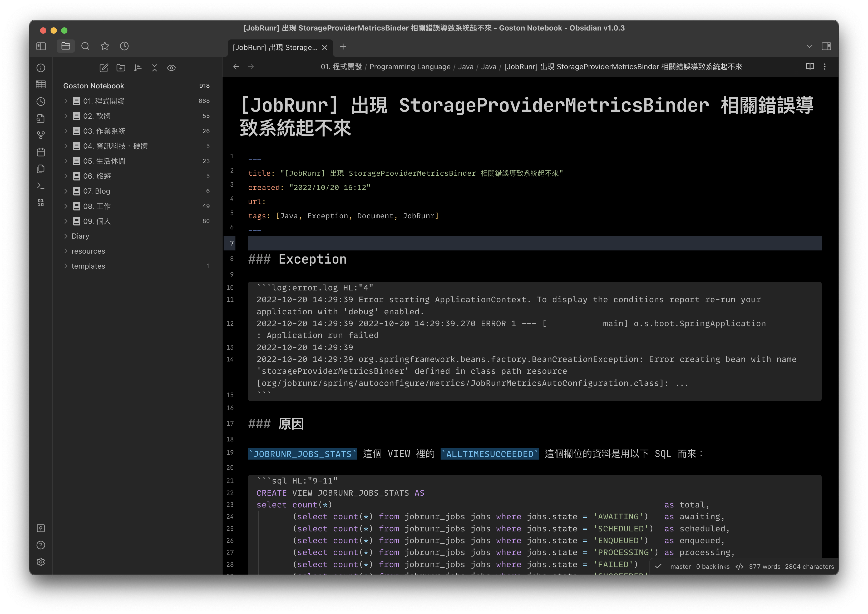Open the graph view ribbon icon
The height and width of the screenshot is (614, 868).
point(41,135)
